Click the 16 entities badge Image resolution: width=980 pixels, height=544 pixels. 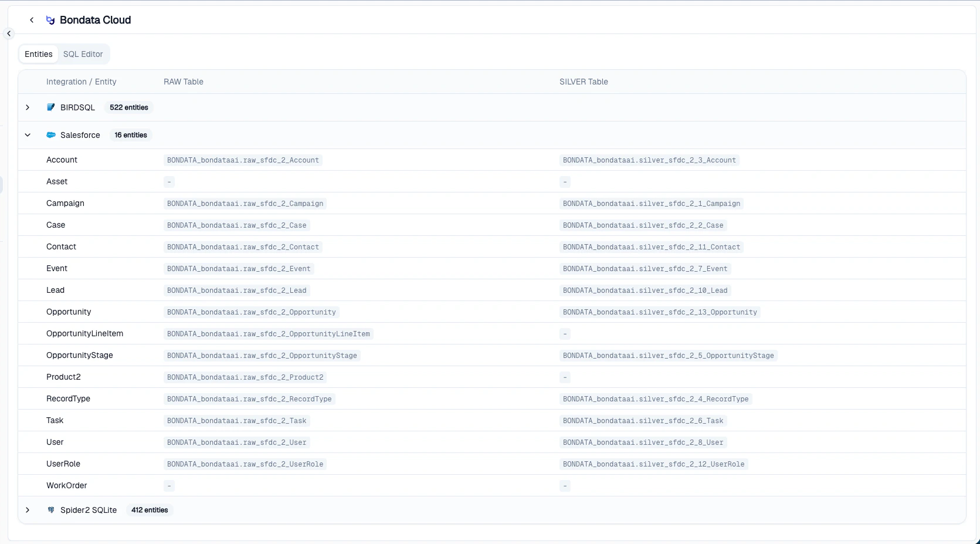131,135
